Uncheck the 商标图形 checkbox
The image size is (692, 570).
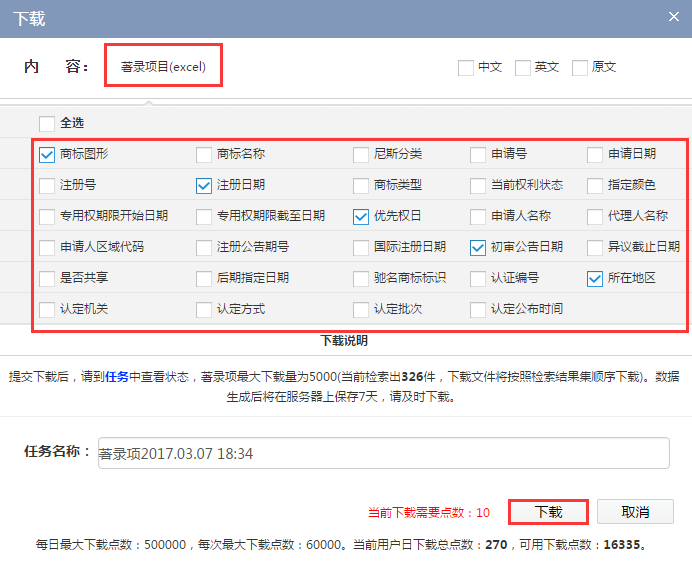[47, 155]
